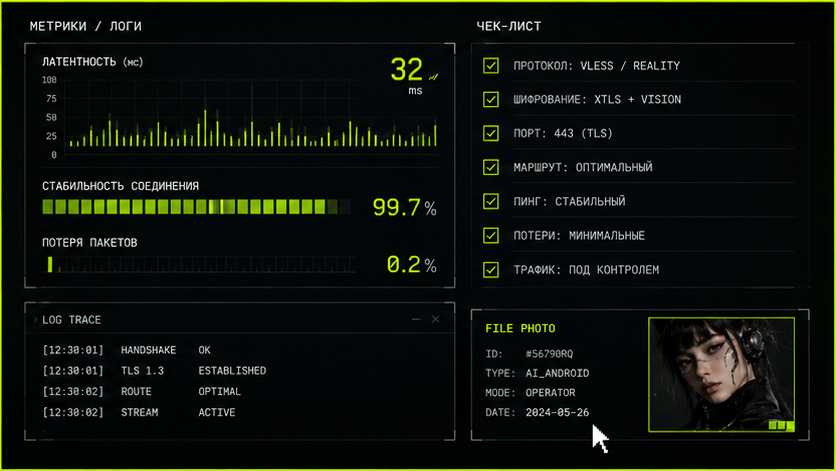Click the Потеря пакетов label
The image size is (836, 471).
90,243
